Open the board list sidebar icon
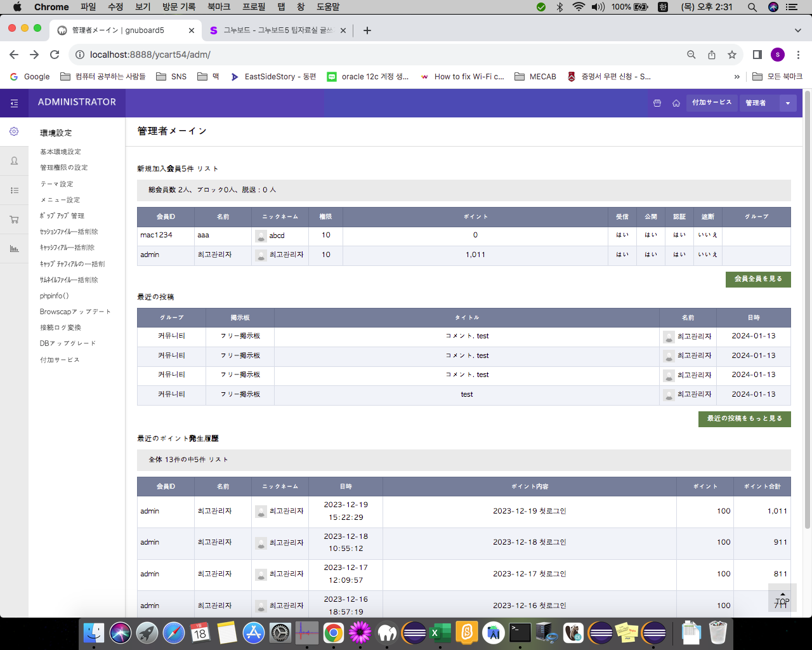This screenshot has width=812, height=650. (14, 190)
